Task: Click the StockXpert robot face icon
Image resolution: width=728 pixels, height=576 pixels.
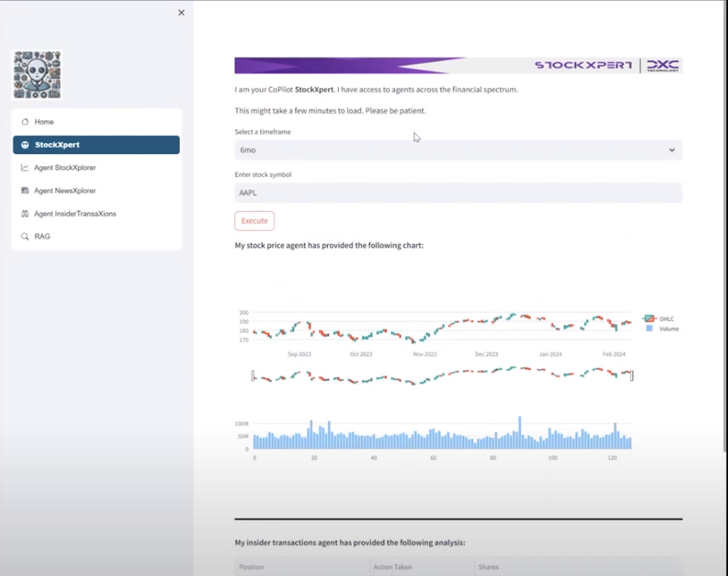Action: (25, 145)
